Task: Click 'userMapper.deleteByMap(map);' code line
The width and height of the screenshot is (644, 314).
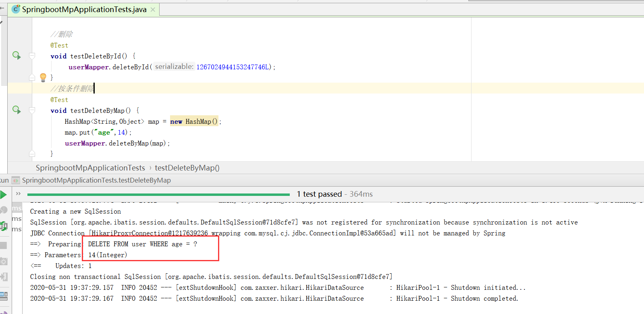Action: tap(117, 143)
